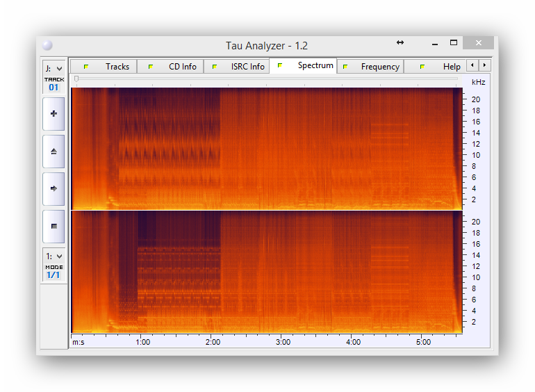Image resolution: width=535 pixels, height=392 pixels.
Task: Click the right arrow button in sidebar
Action: point(53,188)
